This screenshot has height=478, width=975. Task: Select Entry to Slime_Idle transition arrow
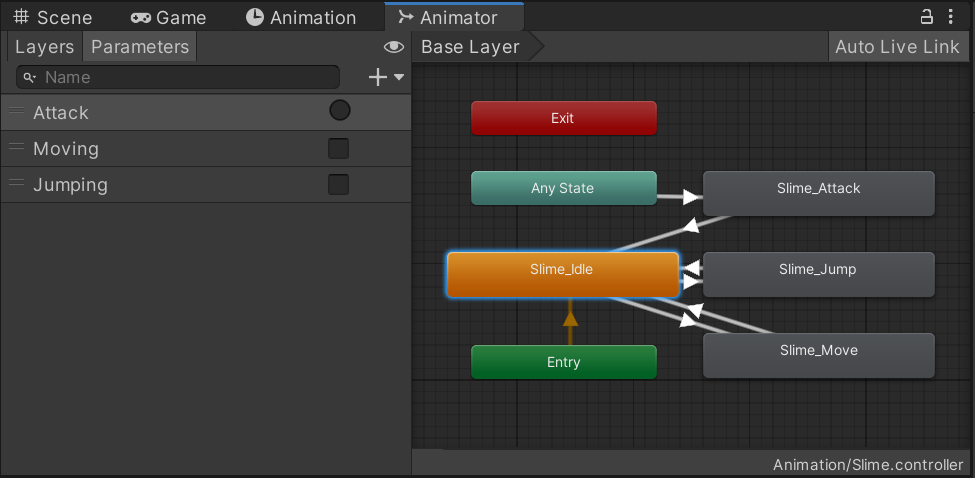[570, 321]
